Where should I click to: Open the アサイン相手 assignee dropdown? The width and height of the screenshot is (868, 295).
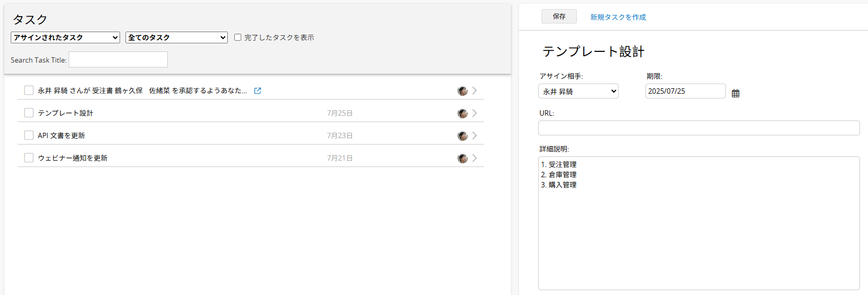578,91
